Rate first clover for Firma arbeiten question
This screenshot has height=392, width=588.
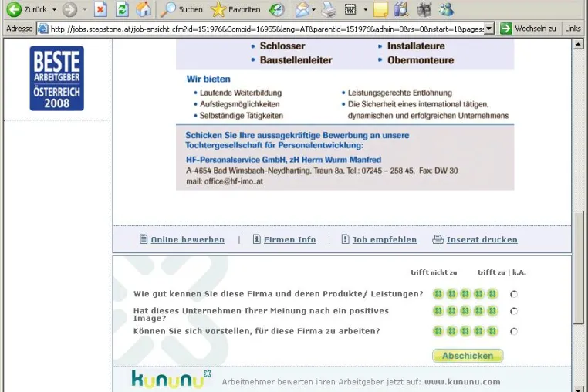[438, 331]
